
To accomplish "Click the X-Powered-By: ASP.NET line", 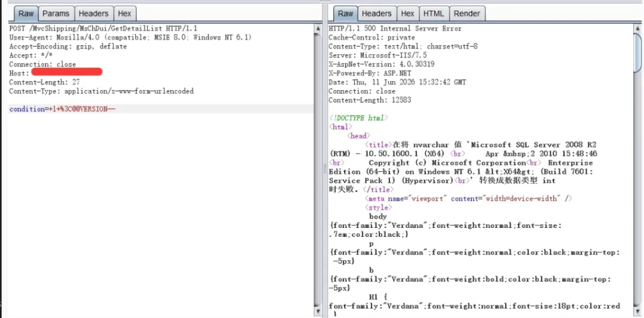I will pos(370,73).
